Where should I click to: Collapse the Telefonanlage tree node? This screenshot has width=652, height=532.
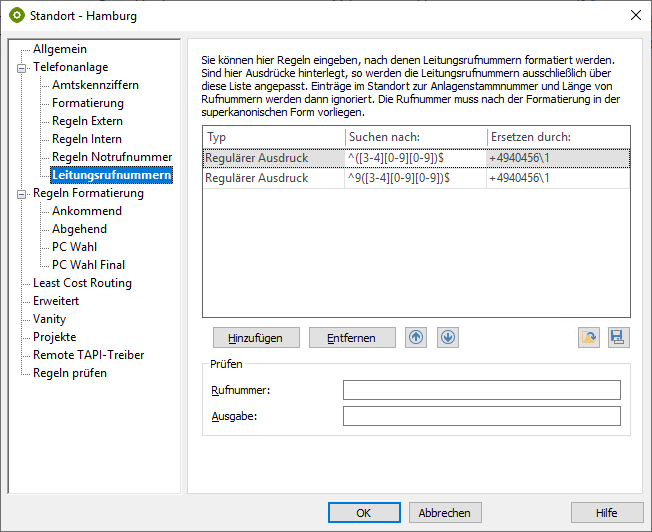(20, 67)
